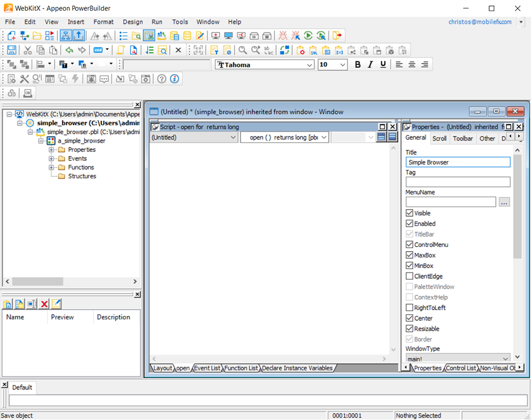Click the green Run play icon

coord(308,36)
